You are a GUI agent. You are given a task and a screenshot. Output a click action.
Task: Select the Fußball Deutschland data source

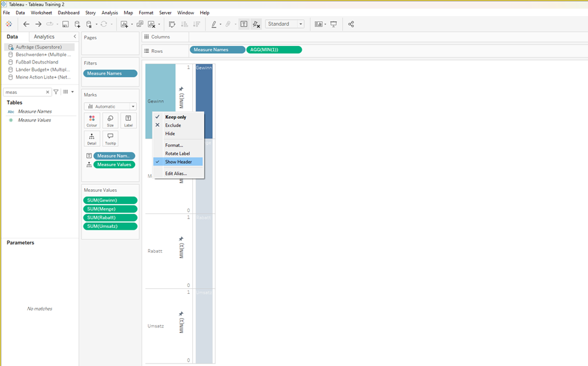(37, 62)
